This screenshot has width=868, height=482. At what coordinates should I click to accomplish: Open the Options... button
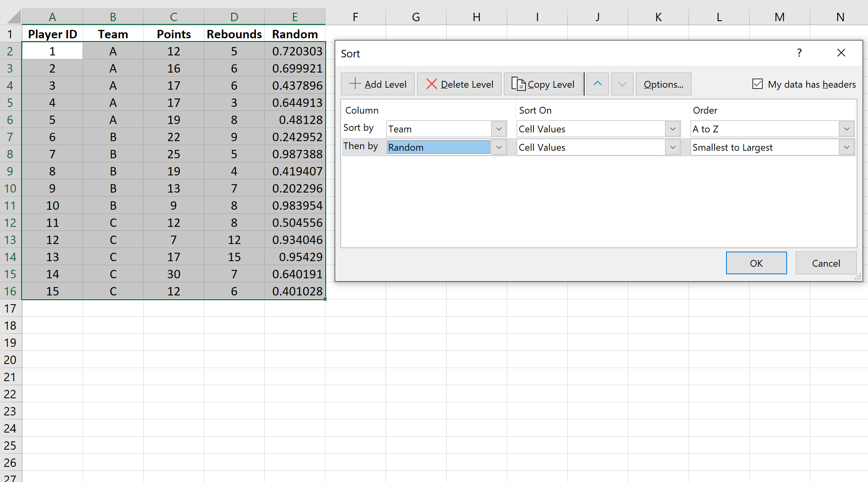point(663,84)
